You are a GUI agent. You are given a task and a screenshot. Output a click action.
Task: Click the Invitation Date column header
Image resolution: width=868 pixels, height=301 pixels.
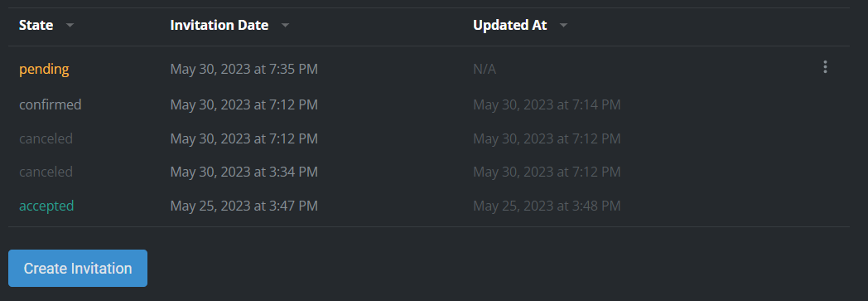(x=219, y=25)
